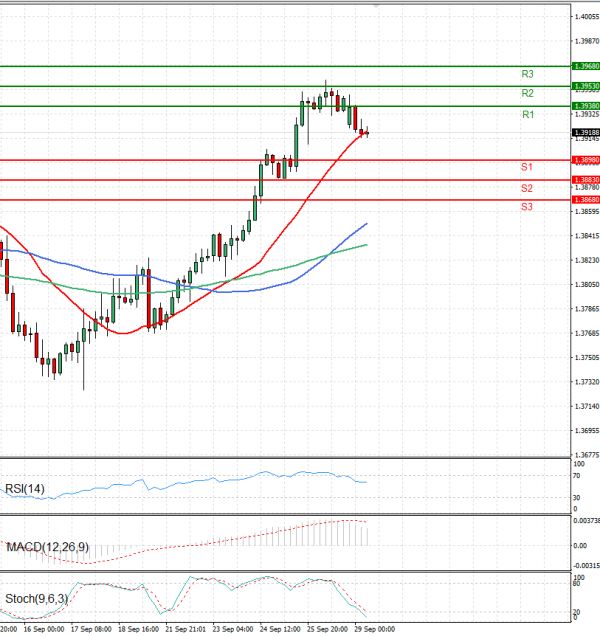
Task: Click the 1.37685 price axis value
Action: point(587,333)
